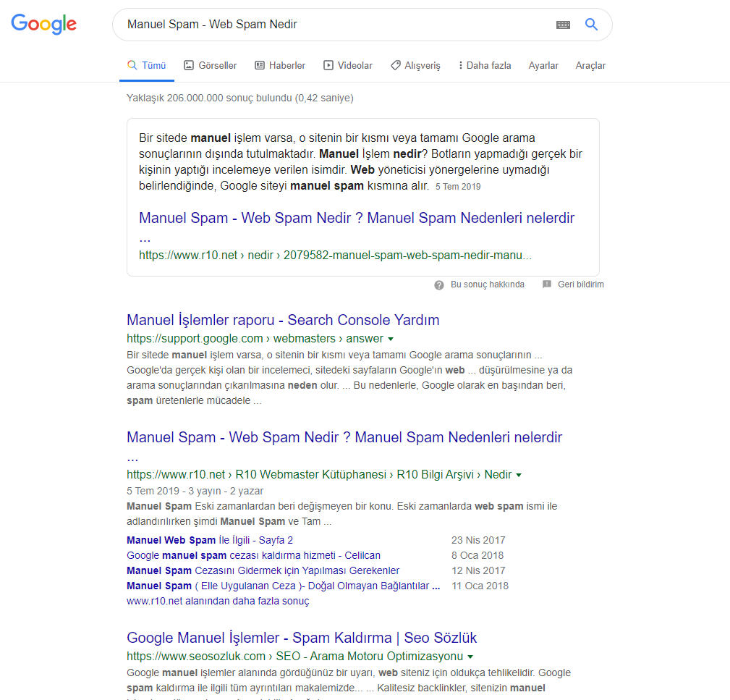Select the Tümü tab

pos(147,65)
